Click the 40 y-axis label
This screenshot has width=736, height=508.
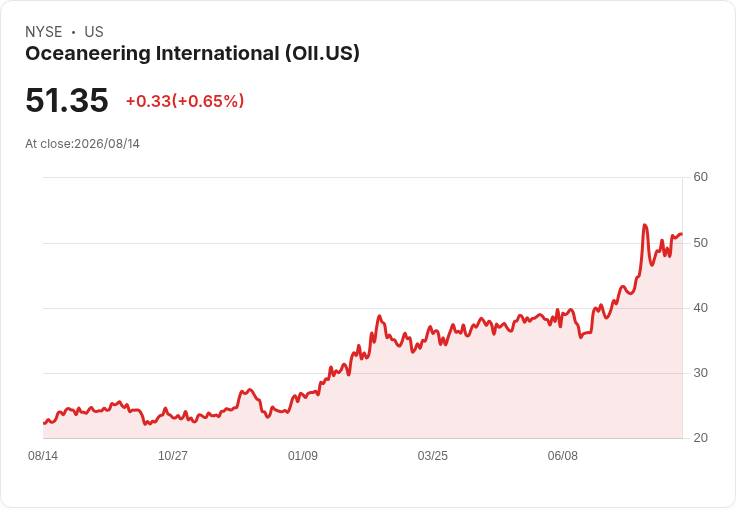coord(700,308)
